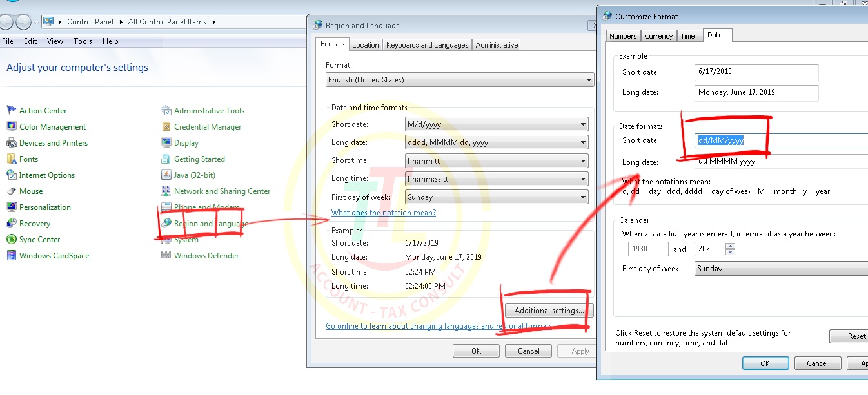
Task: Open Java (32-bit) icon
Action: 166,175
